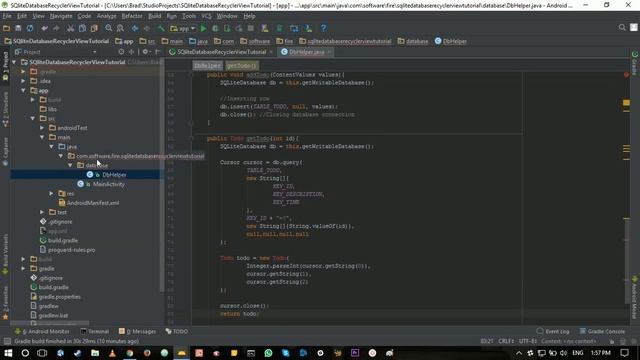The width and height of the screenshot is (640, 360).
Task: Open the Messages tool window
Action: click(x=138, y=331)
